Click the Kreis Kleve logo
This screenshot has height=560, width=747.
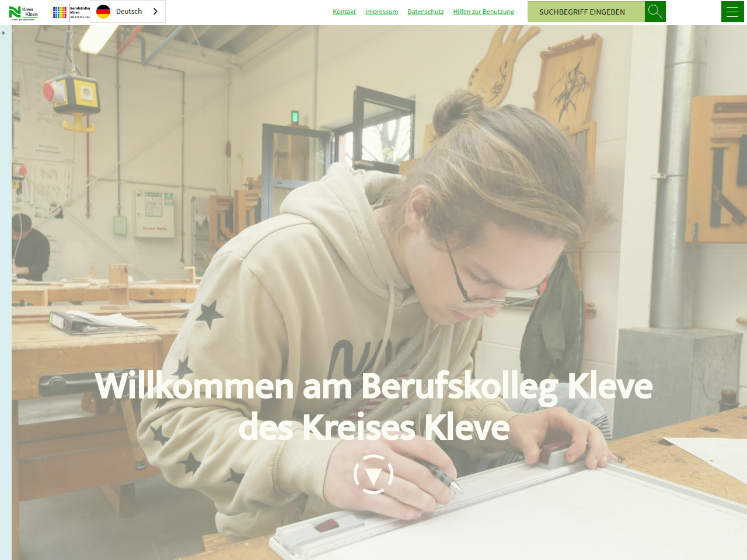[x=23, y=13]
